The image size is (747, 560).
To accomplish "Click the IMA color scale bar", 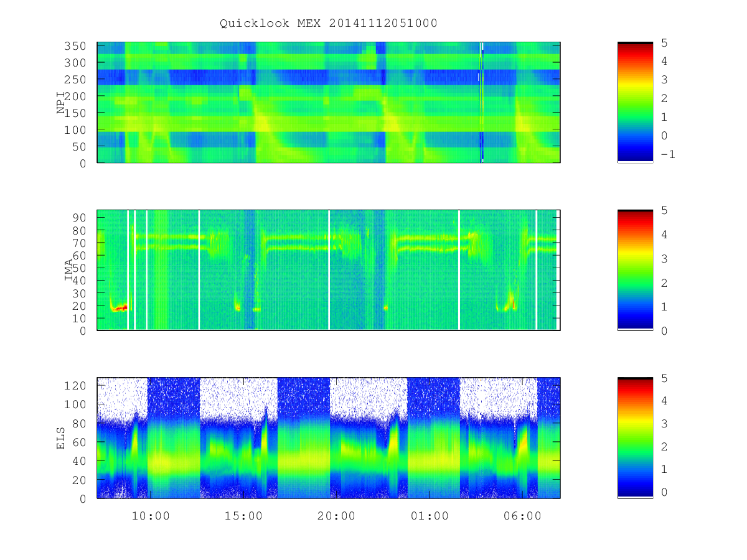I will click(x=635, y=270).
